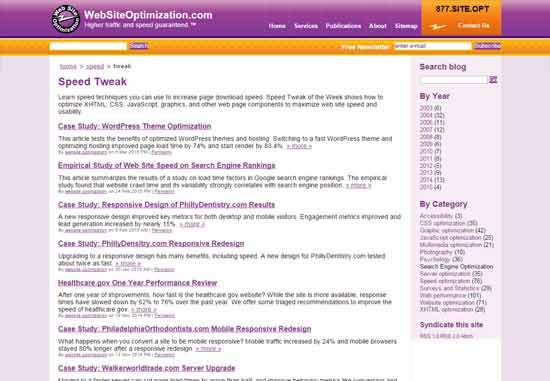Click the top Search button

coord(139,46)
